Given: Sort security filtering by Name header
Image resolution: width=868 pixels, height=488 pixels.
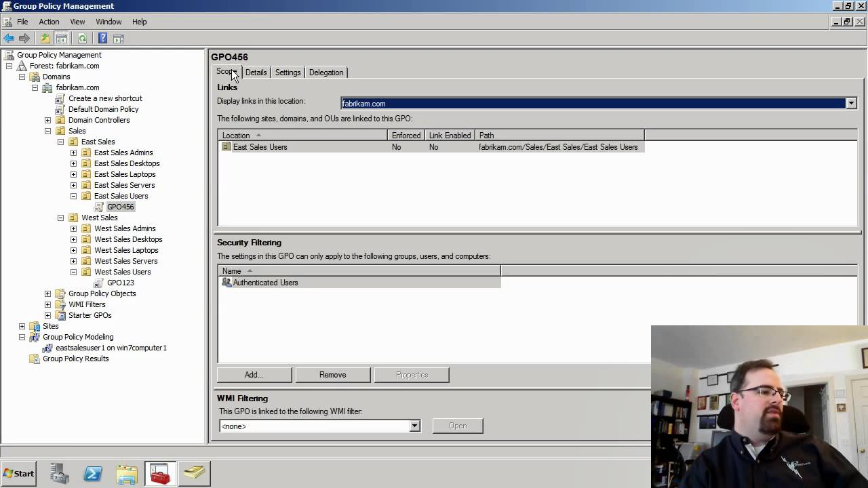Looking at the screenshot, I should click(x=359, y=271).
